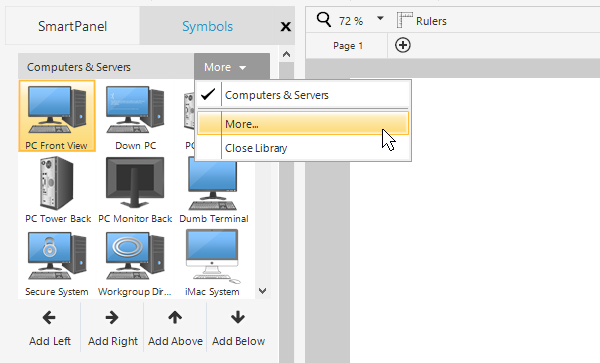Expand the zoom percentage dropdown arrow

[380, 18]
